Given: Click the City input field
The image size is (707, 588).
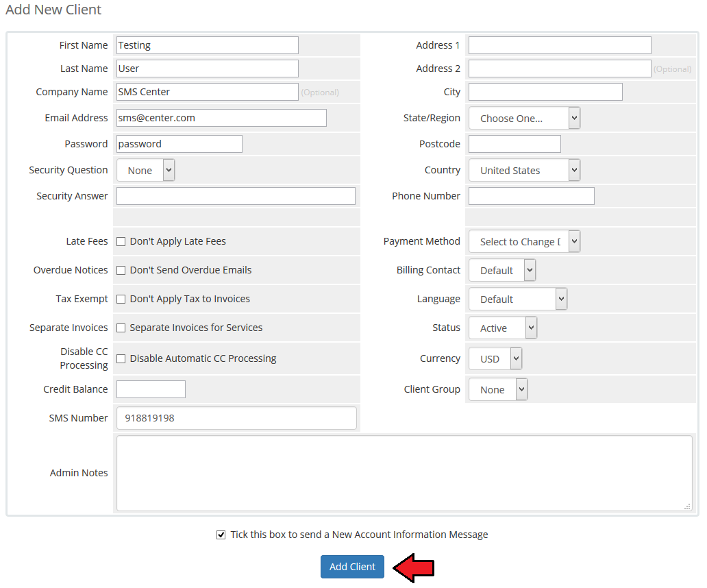Looking at the screenshot, I should tap(545, 92).
